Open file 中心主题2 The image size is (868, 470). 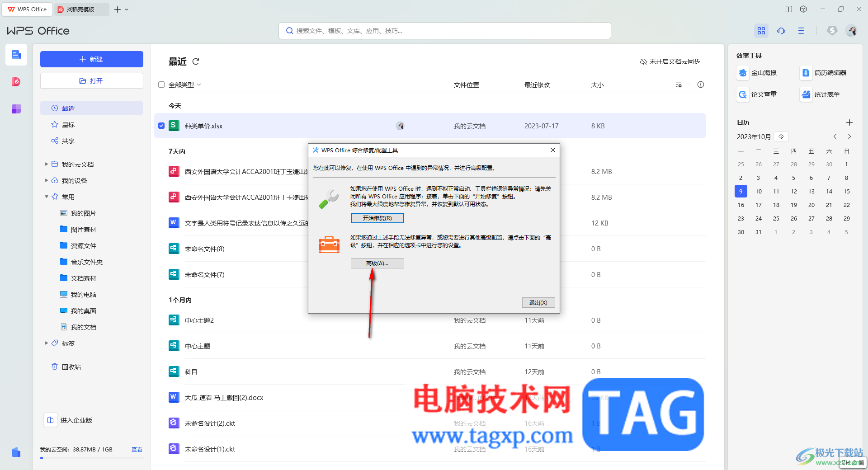199,320
